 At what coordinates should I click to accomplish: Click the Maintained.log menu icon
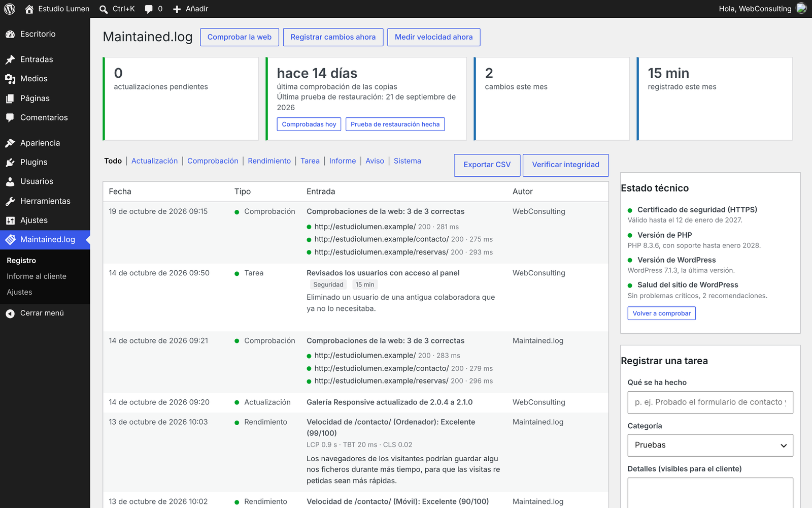point(10,239)
